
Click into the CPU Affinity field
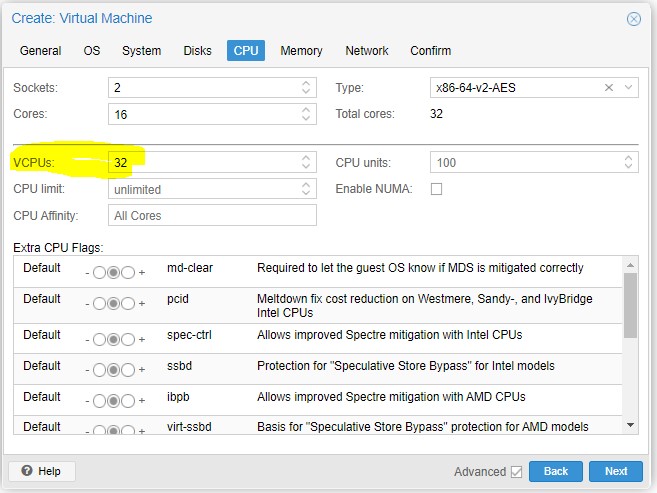pyautogui.click(x=212, y=215)
